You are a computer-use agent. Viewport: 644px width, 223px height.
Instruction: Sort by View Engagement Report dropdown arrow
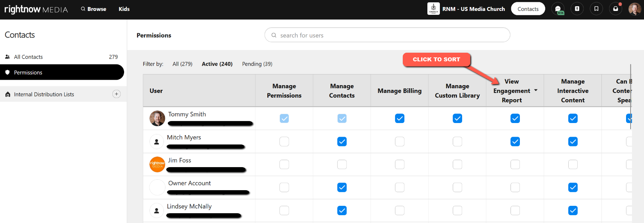pos(536,90)
